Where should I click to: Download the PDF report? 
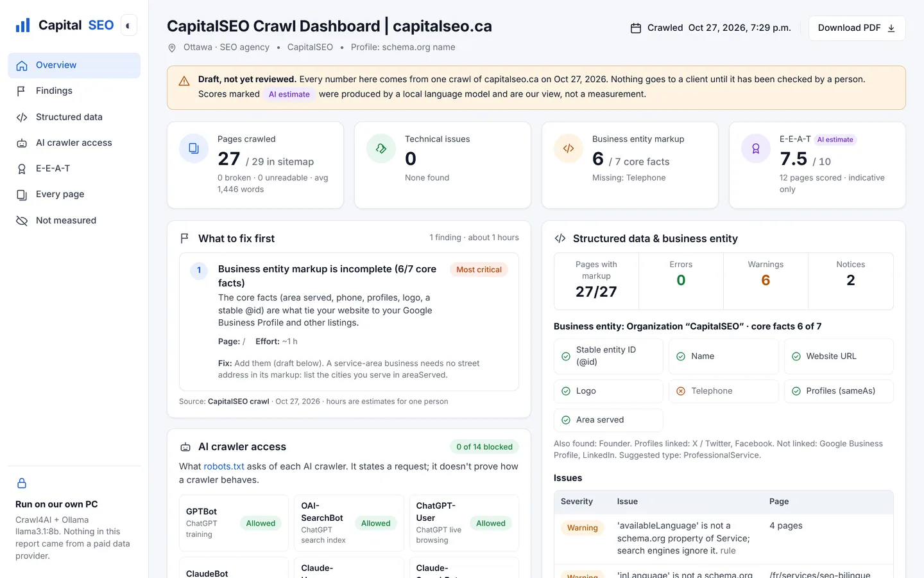point(857,28)
